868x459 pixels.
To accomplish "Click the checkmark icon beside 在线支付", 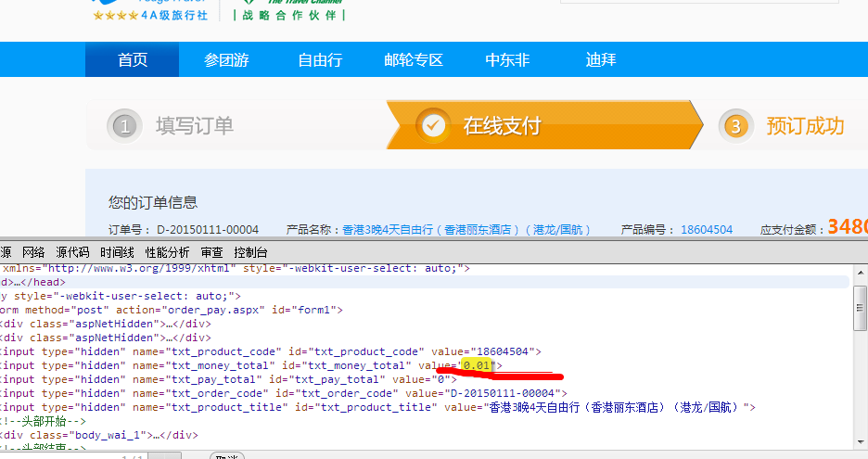I will click(x=433, y=126).
